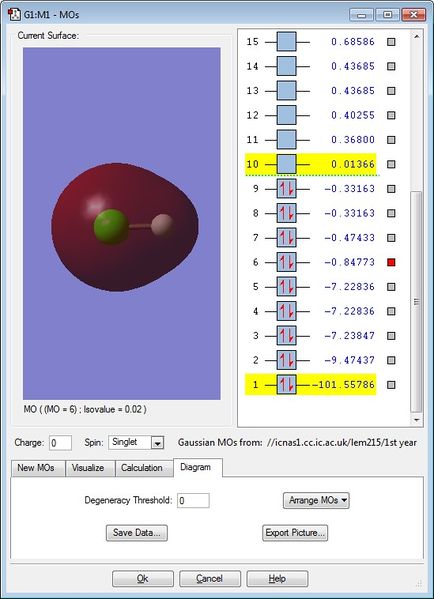The image size is (434, 599).
Task: Toggle surface marker for MO 2
Action: [x=391, y=360]
